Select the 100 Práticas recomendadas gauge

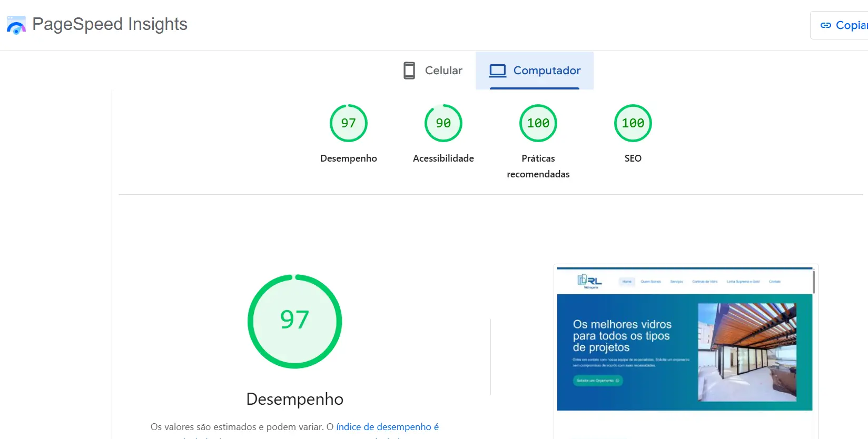(538, 123)
